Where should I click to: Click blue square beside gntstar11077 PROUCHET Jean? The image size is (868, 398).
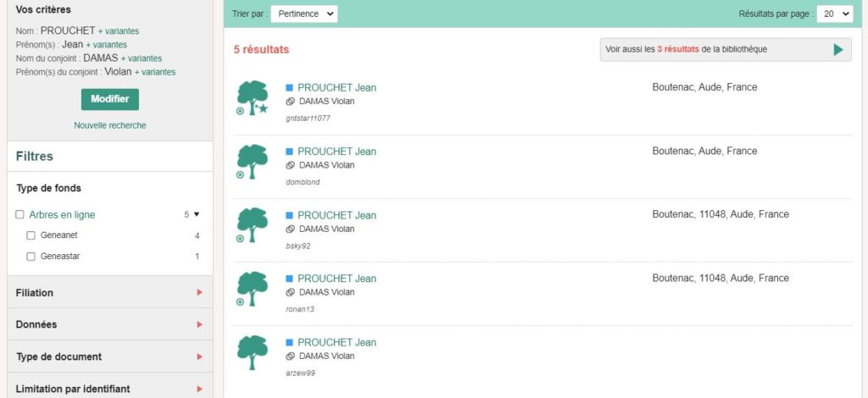tap(289, 87)
